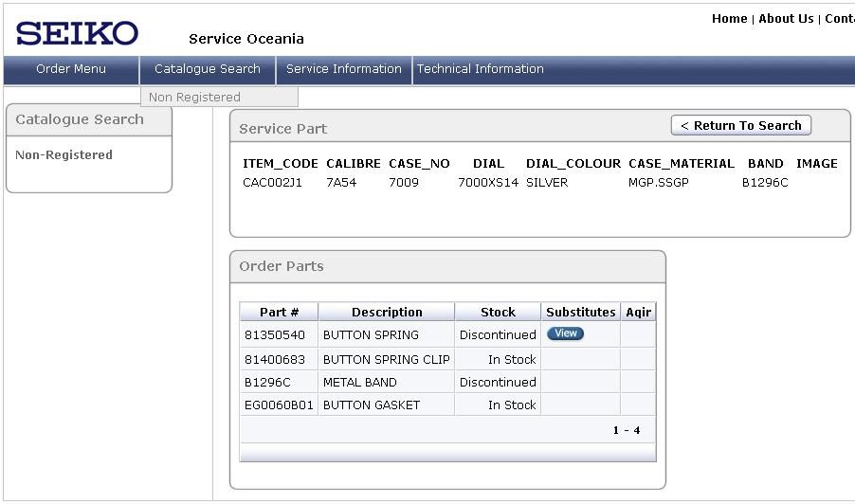This screenshot has width=855, height=504.
Task: Click Non-Registered in the sidebar
Action: pyautogui.click(x=64, y=154)
